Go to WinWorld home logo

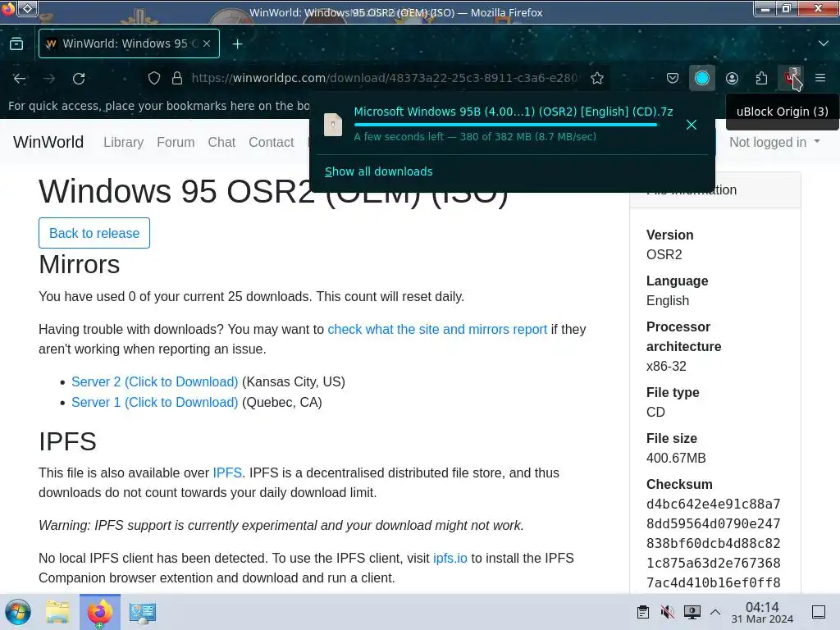(x=48, y=142)
